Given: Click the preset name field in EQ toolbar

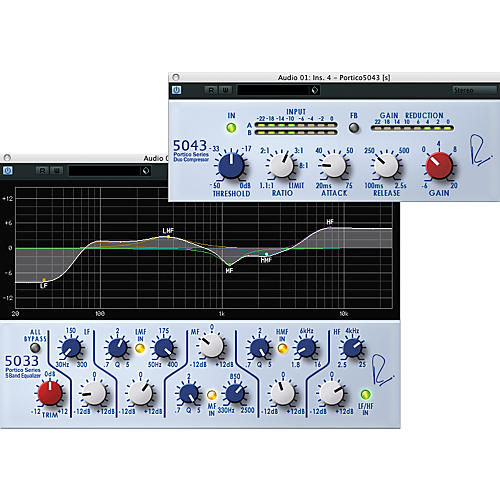Looking at the screenshot, I should tap(105, 171).
